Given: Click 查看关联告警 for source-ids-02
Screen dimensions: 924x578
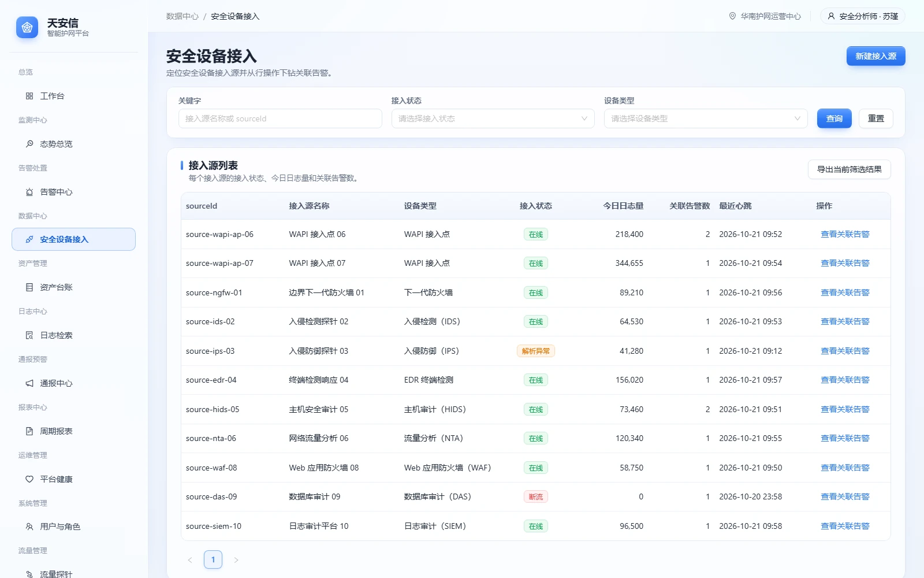Looking at the screenshot, I should click(x=845, y=321).
